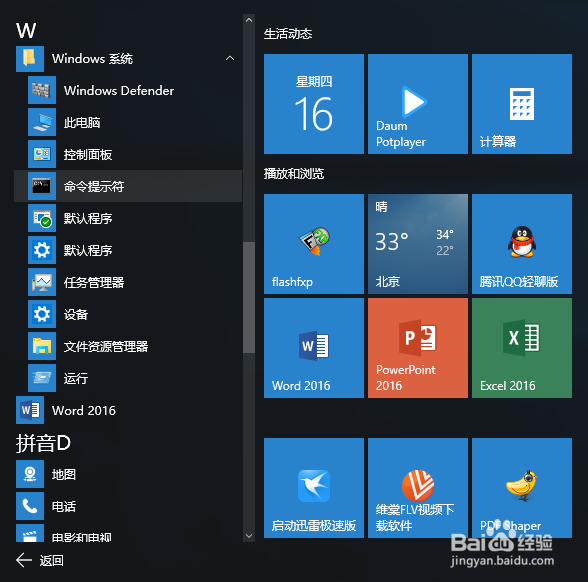Click 生活动态 group title

(x=288, y=34)
